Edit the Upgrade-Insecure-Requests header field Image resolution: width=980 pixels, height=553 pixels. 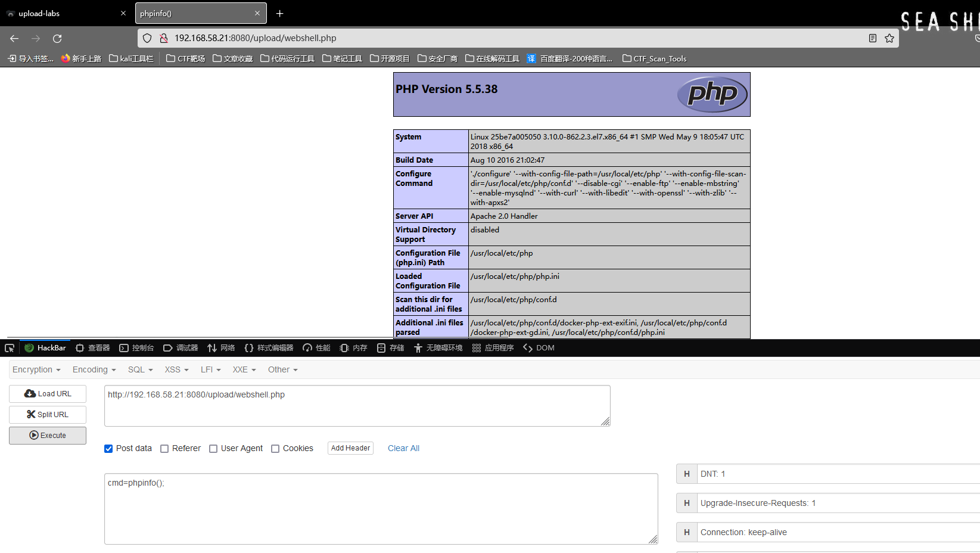pyautogui.click(x=839, y=503)
